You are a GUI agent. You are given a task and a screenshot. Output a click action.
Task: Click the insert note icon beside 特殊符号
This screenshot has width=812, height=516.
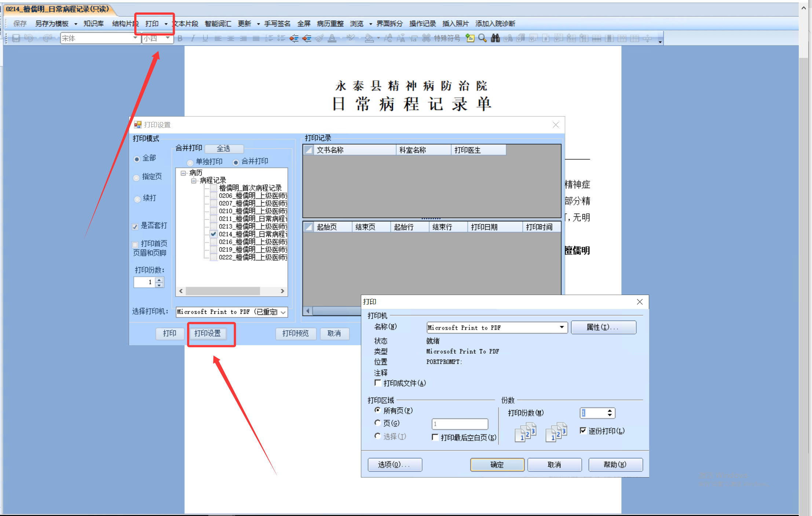click(470, 38)
